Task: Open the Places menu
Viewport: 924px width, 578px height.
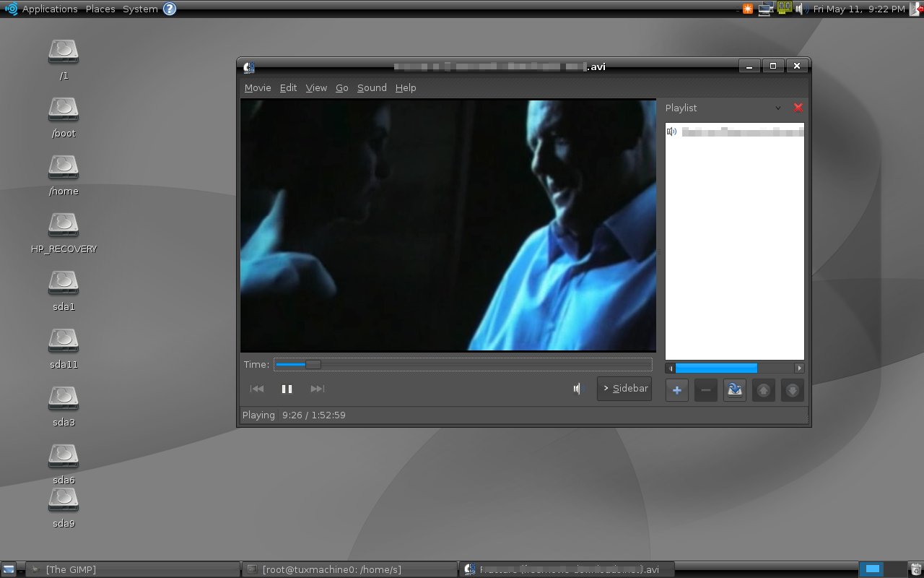Action: [100, 9]
